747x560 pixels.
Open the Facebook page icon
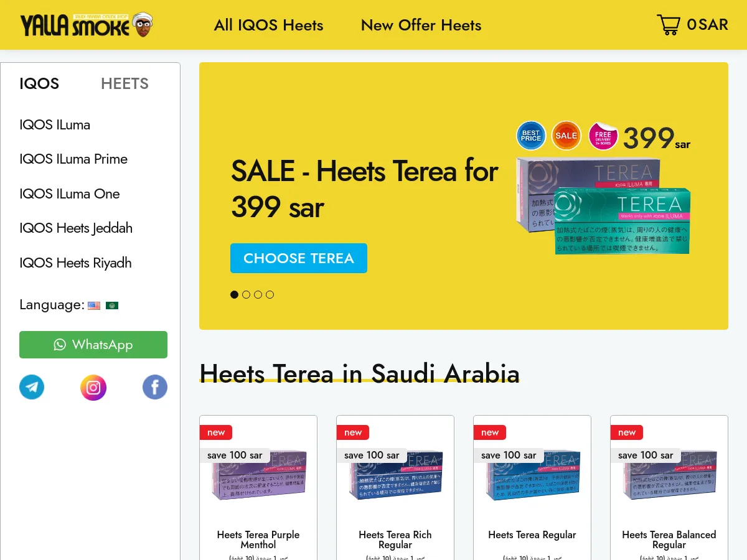click(155, 387)
